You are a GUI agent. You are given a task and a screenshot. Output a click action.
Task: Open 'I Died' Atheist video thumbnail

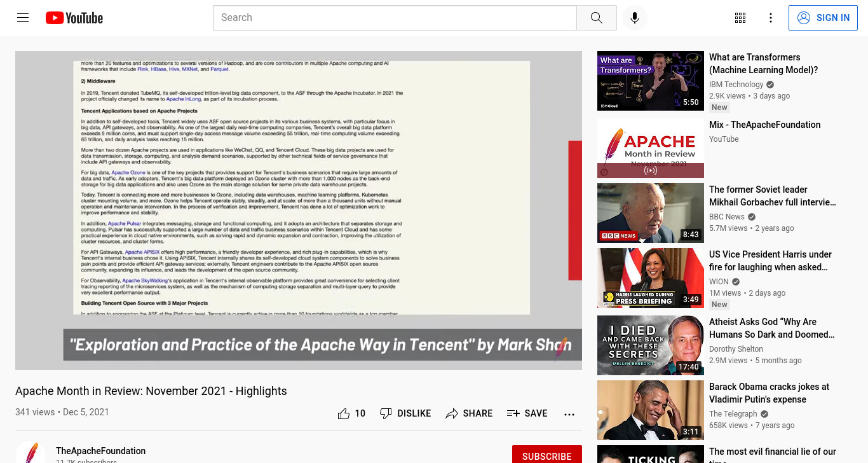click(x=651, y=345)
